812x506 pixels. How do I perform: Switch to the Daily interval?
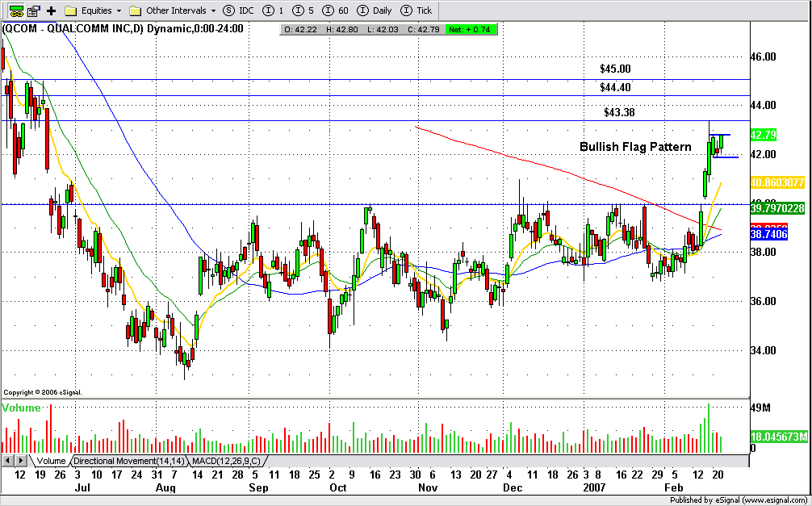375,10
